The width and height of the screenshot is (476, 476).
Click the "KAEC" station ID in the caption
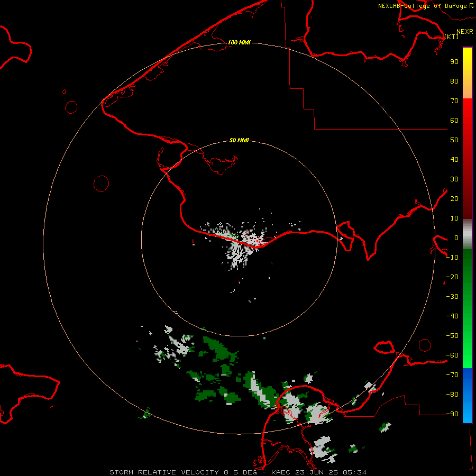pos(281,472)
